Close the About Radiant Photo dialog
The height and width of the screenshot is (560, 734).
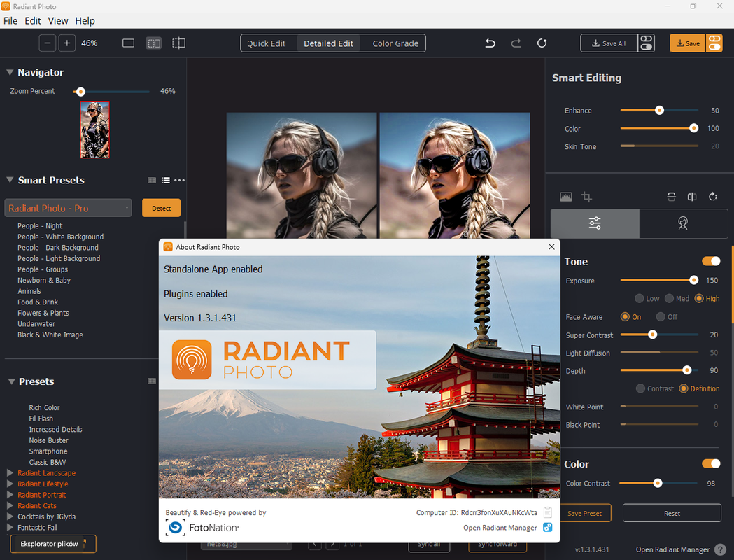coord(551,247)
